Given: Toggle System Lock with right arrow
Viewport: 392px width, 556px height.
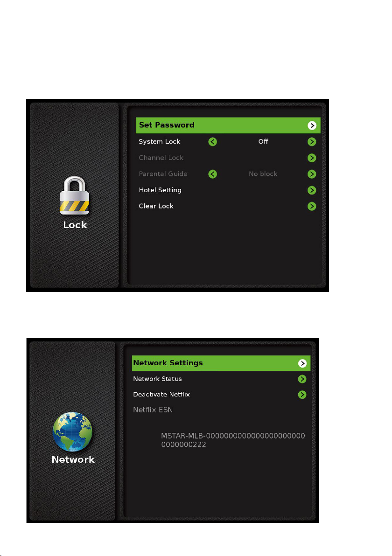Looking at the screenshot, I should 312,142.
